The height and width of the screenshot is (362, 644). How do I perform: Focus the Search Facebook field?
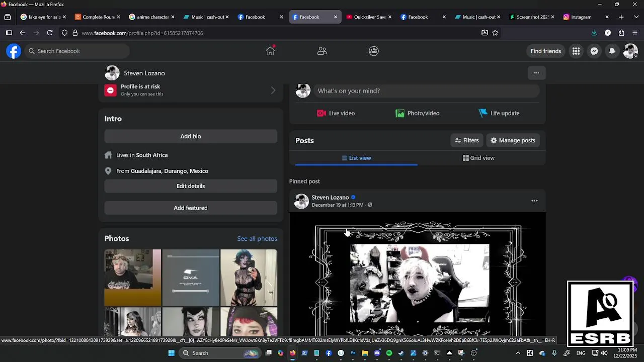(x=77, y=51)
